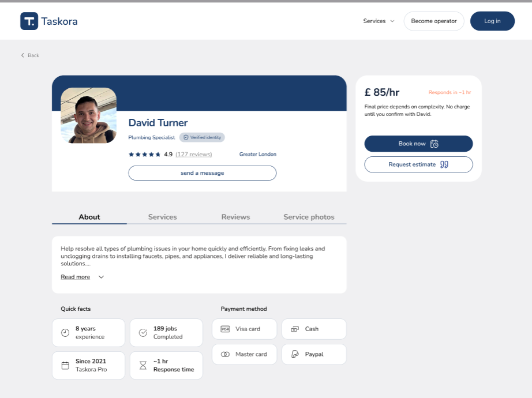Click the calendar icon beside Since 2021
532x398 pixels.
(65, 366)
